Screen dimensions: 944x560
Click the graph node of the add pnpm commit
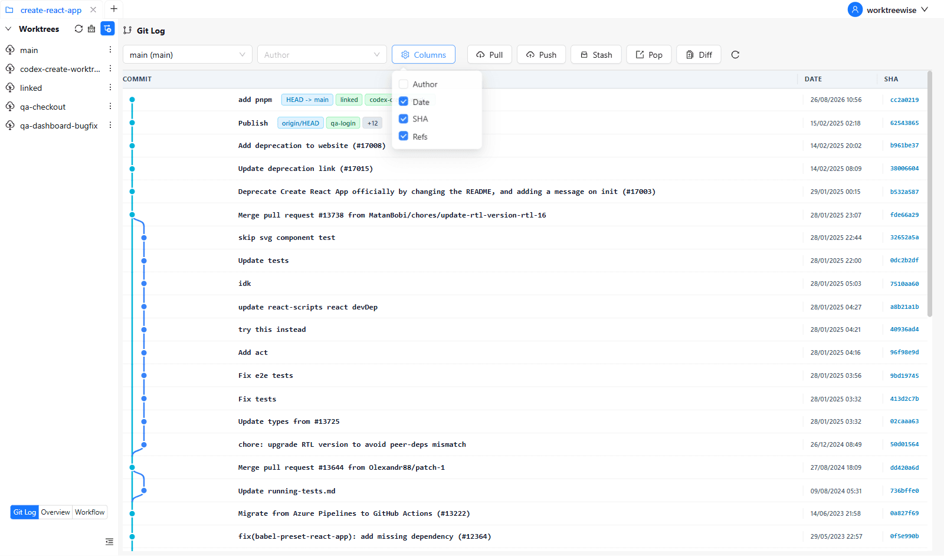(132, 100)
